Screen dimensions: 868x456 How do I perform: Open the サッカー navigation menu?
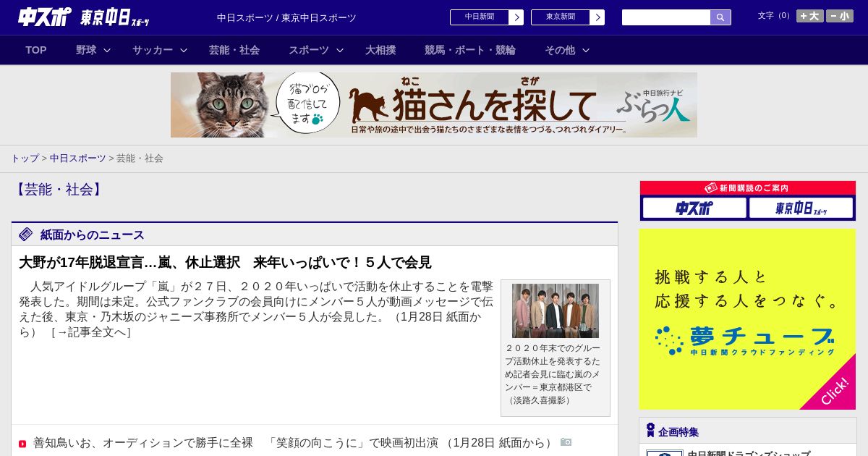click(x=153, y=50)
